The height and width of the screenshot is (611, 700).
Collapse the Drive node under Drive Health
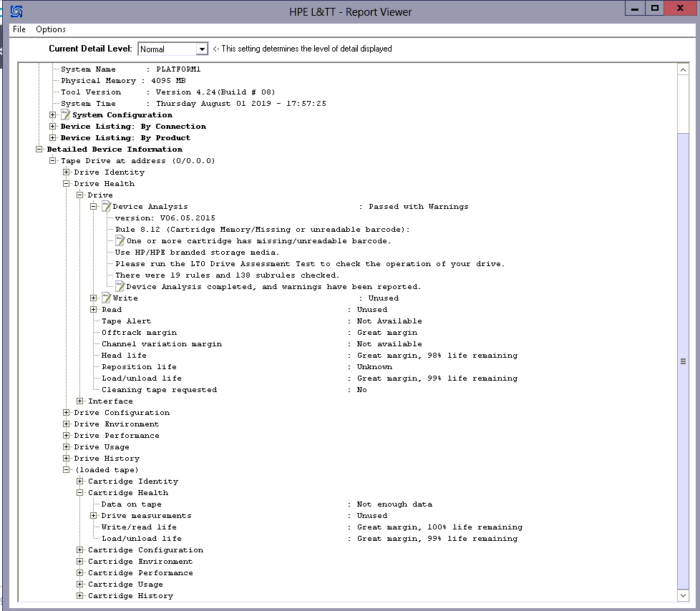click(x=80, y=195)
